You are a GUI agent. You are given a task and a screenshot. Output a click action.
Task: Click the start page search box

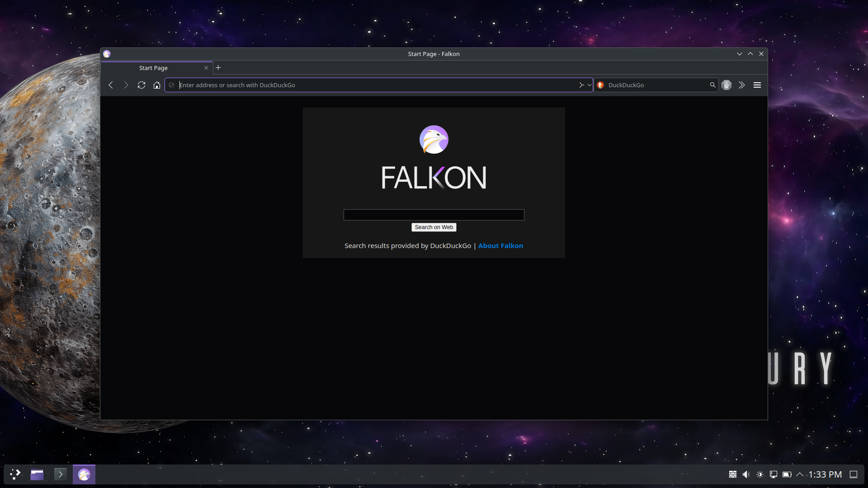(x=434, y=215)
